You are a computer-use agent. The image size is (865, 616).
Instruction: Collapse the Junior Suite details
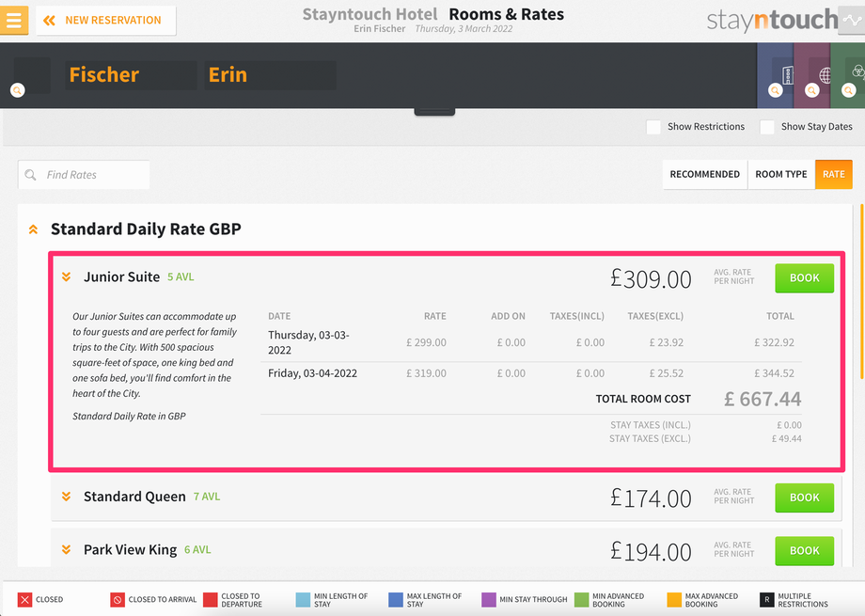point(66,276)
